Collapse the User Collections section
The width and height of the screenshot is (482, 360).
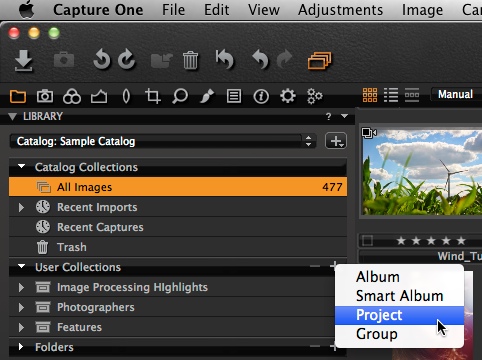point(22,266)
